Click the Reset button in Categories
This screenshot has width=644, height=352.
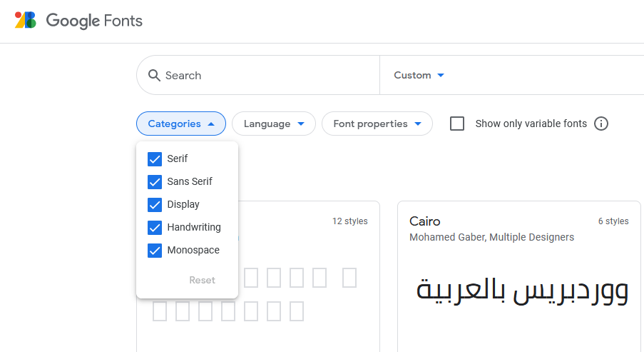tap(202, 280)
